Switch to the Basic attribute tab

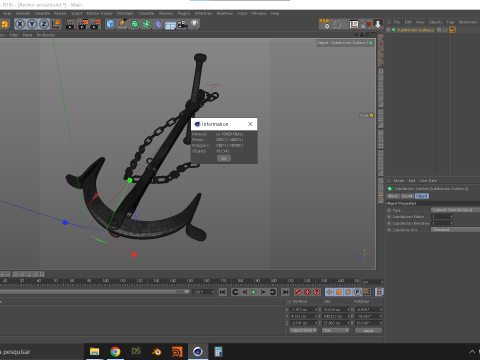(393, 196)
